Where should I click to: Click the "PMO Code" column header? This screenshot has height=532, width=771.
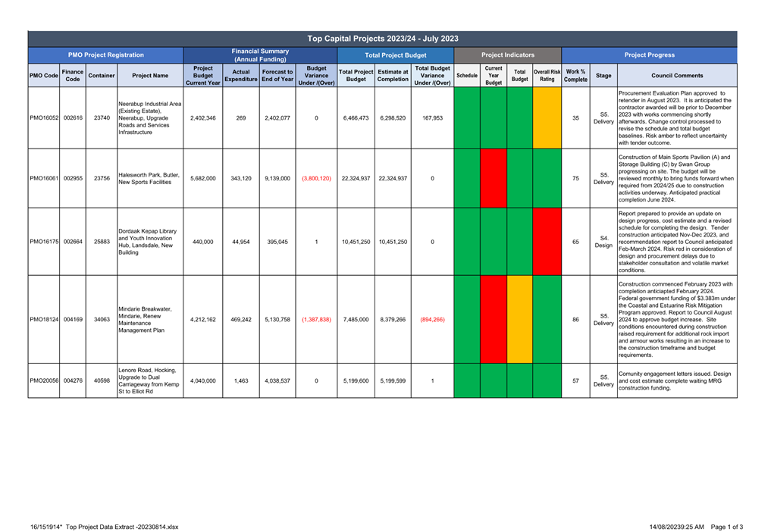click(44, 76)
